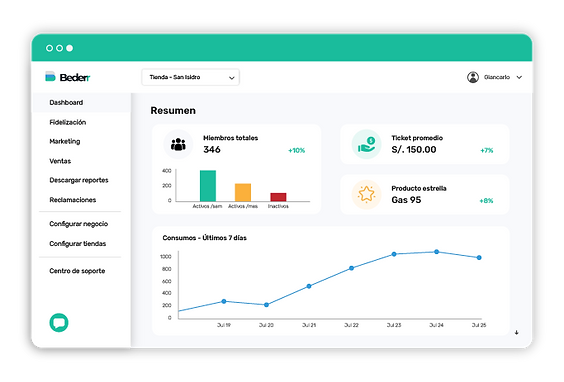564x382 pixels.
Task: Open the green chat bubble icon
Action: pos(59,323)
